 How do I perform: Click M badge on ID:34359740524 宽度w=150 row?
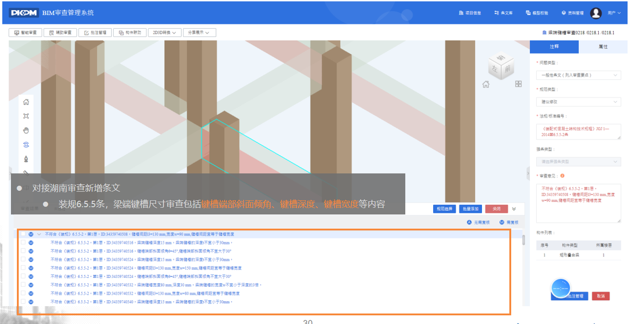(x=31, y=268)
